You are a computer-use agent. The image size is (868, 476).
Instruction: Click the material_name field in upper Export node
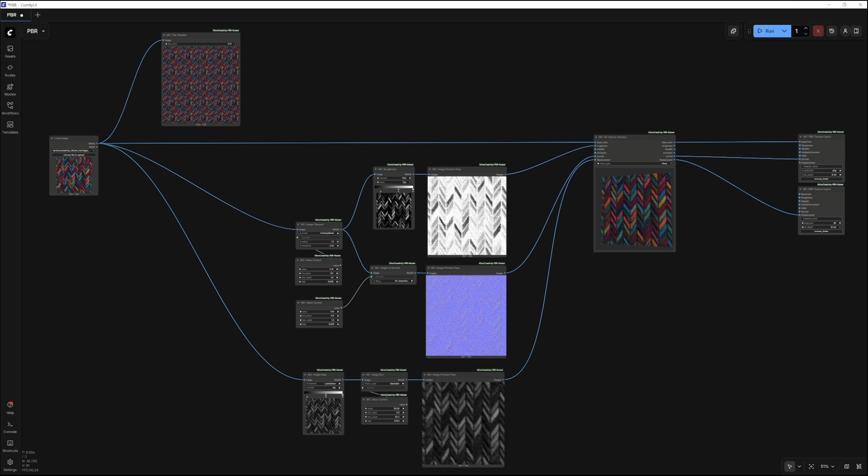(x=821, y=166)
